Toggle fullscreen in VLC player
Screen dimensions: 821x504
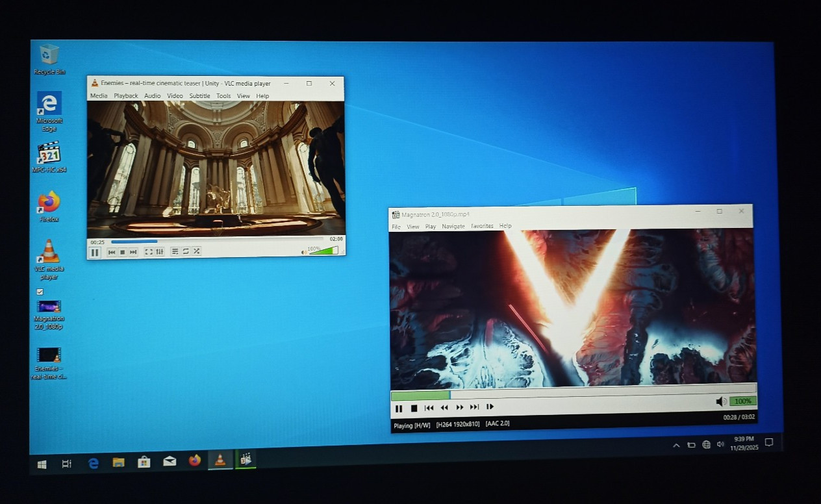(149, 251)
